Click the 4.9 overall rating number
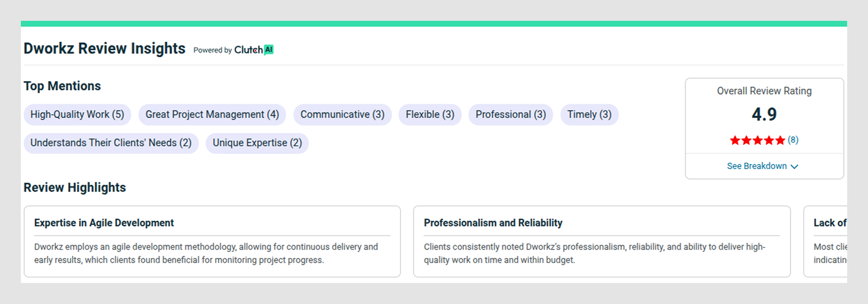Screen dimensions: 868x304 764,114
